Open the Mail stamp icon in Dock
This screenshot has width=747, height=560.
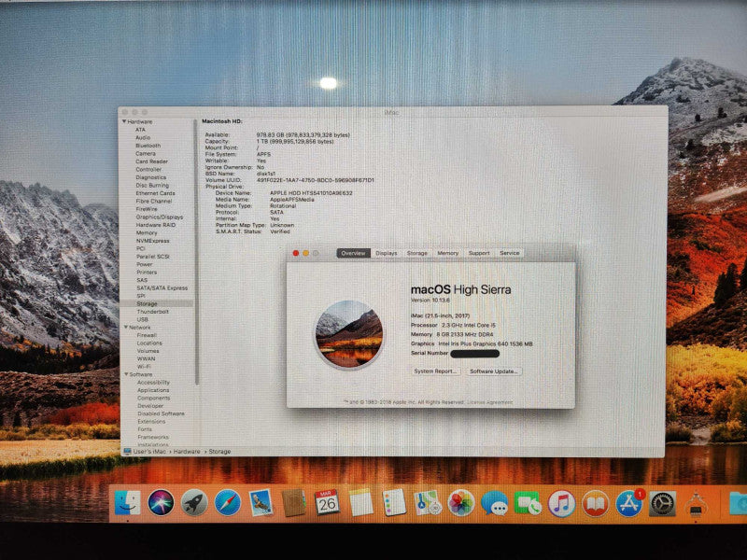click(261, 503)
